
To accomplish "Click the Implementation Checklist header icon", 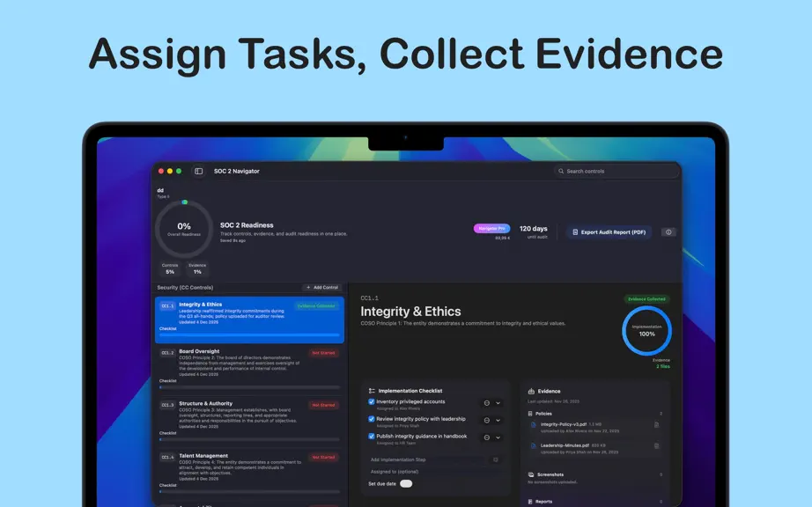I will [x=372, y=391].
